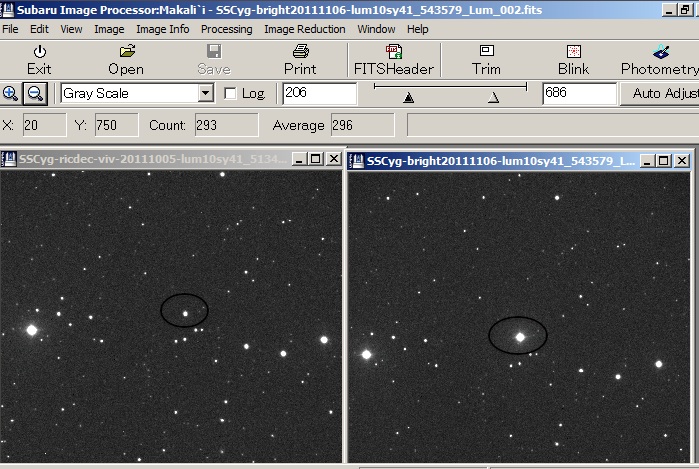
Task: Close the SSCyg-ricdec image window
Action: [333, 159]
